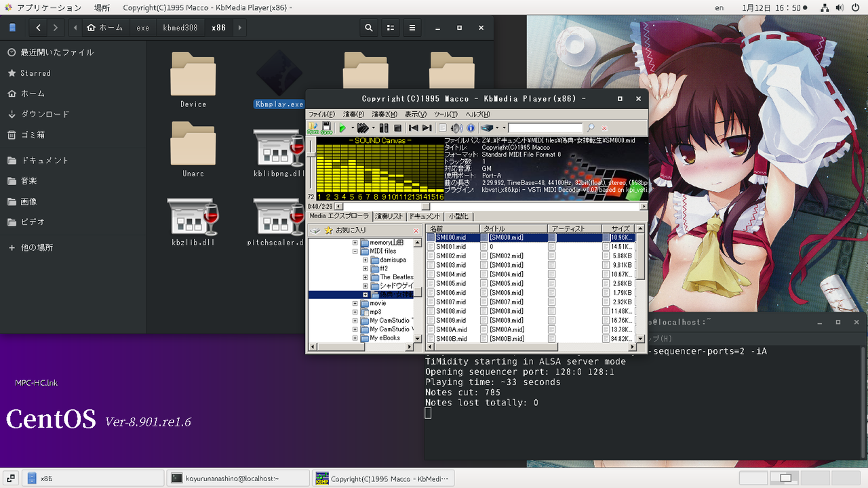
Task: Click the Open file icon in KbMedia toolbar
Action: click(313, 127)
